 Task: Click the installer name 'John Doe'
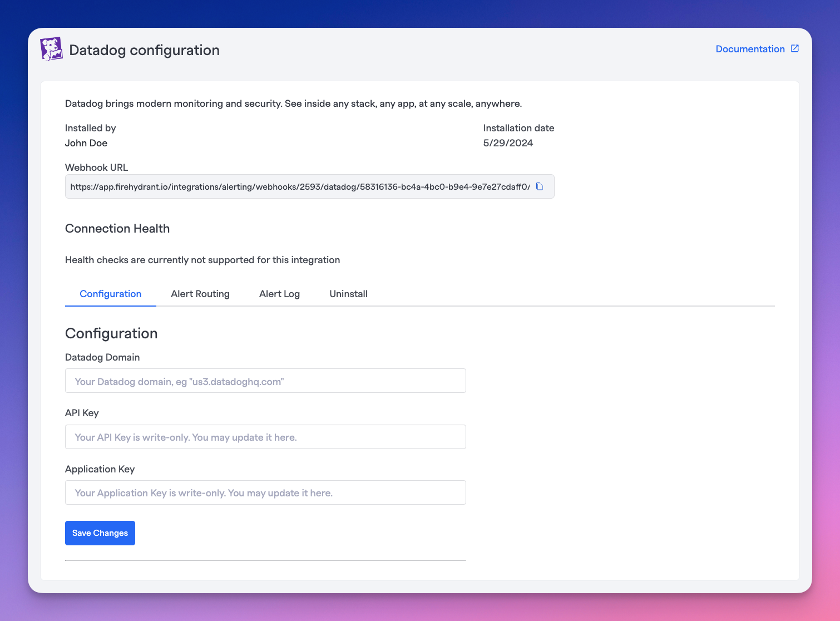coord(86,143)
